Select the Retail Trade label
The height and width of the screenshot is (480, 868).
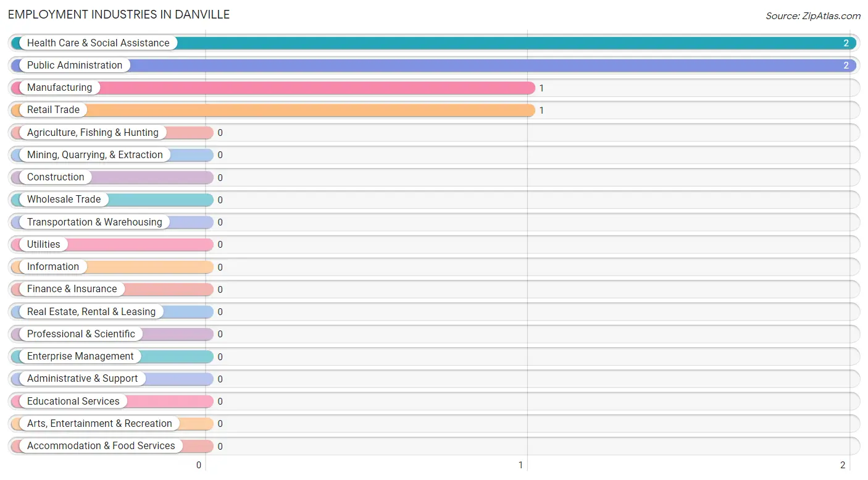click(x=53, y=109)
